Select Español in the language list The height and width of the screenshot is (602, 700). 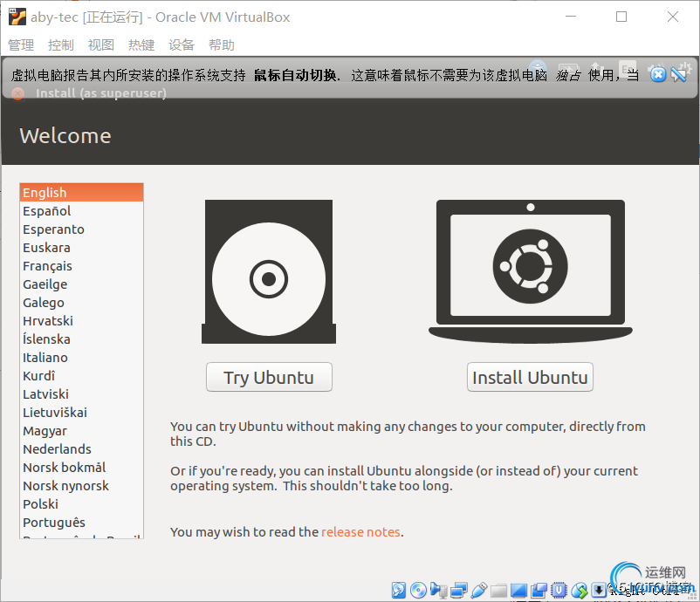click(x=81, y=210)
